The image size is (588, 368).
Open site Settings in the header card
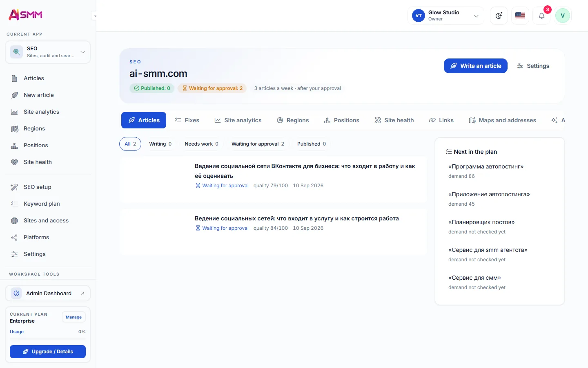tap(533, 66)
